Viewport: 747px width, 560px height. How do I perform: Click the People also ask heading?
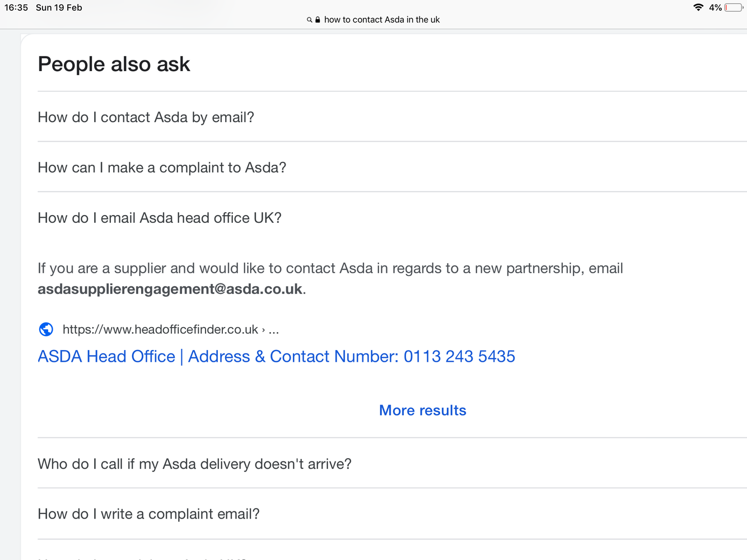[x=114, y=64]
